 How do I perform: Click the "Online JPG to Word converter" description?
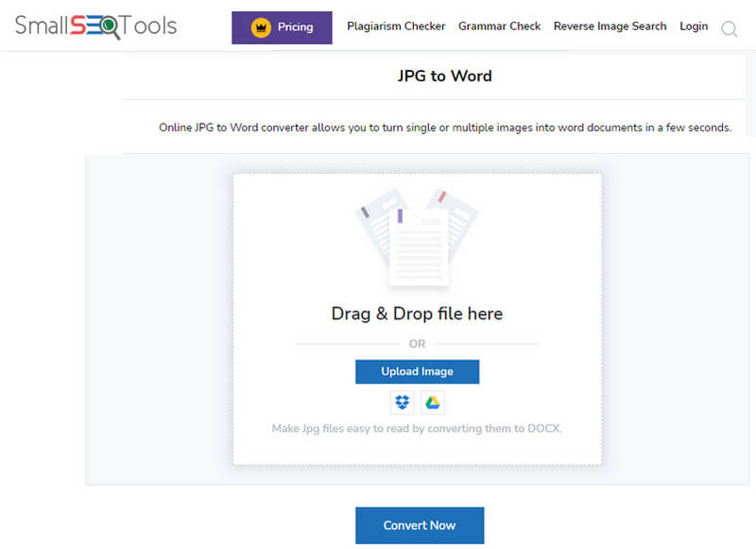444,128
